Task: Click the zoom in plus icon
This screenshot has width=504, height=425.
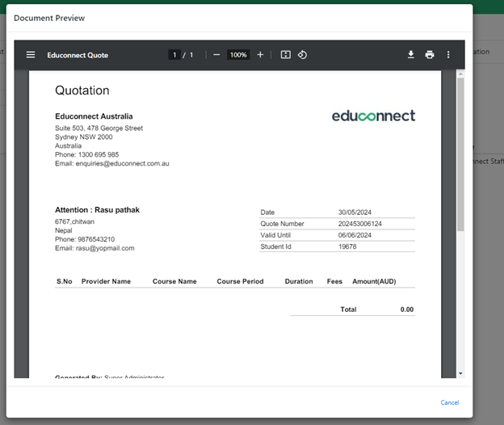Action: pyautogui.click(x=260, y=55)
